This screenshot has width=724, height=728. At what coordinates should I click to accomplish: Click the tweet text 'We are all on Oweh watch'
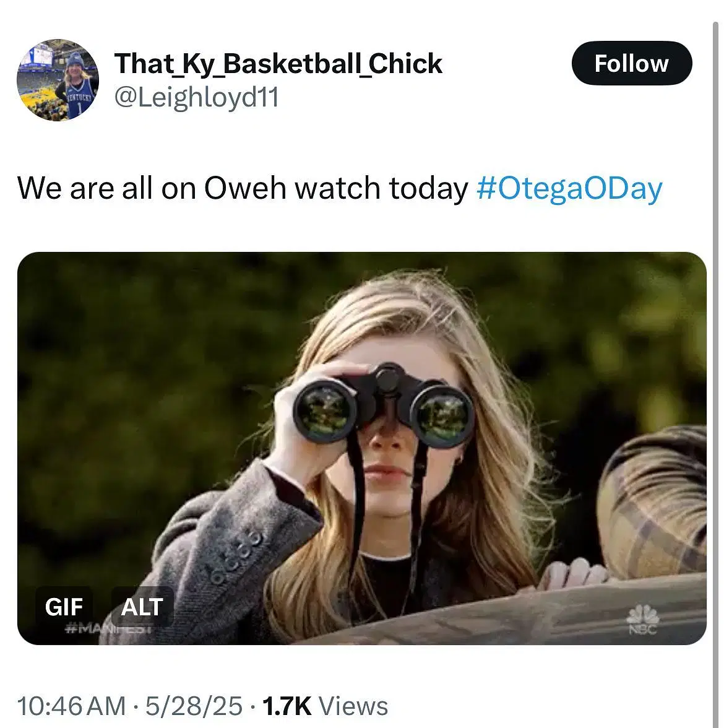[241, 188]
